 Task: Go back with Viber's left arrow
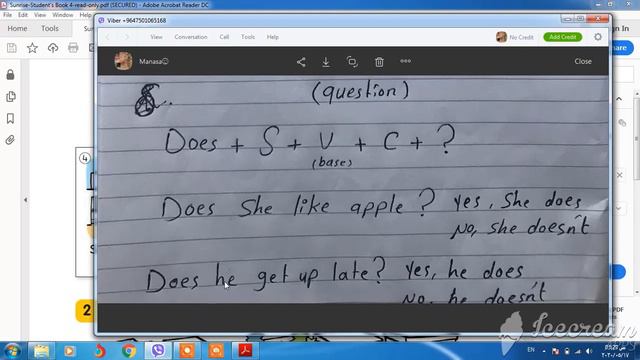pyautogui.click(x=108, y=37)
